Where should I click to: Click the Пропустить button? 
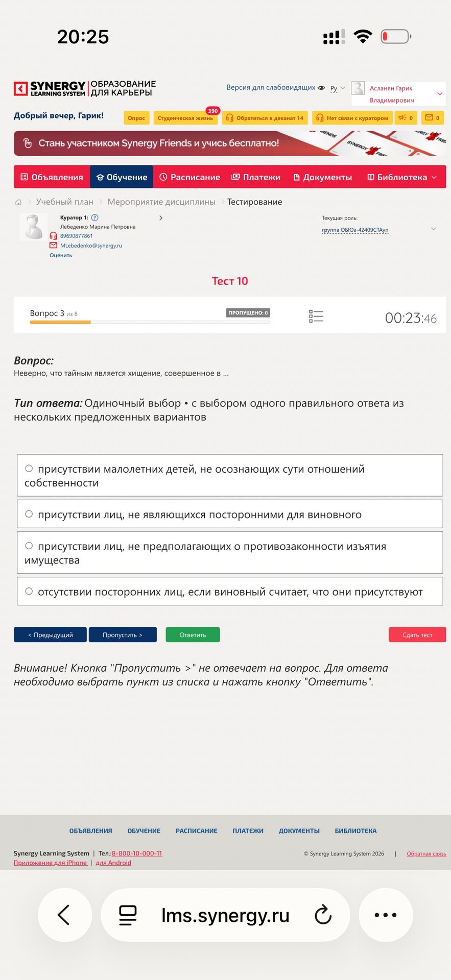[123, 634]
